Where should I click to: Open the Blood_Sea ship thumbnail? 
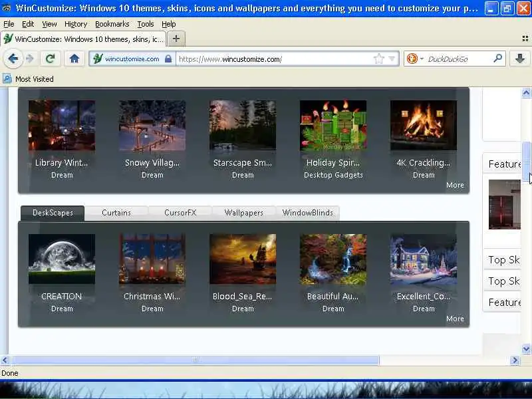tap(243, 259)
